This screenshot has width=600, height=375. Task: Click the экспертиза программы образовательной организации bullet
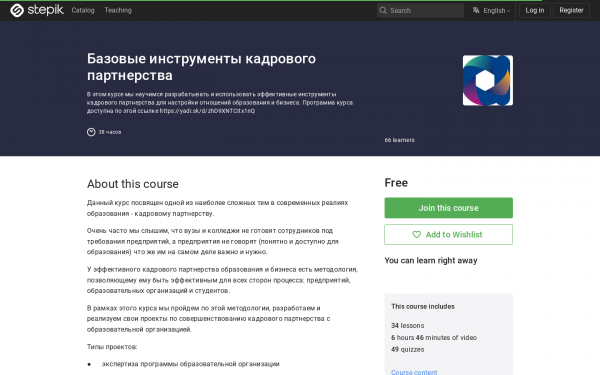pos(191,364)
